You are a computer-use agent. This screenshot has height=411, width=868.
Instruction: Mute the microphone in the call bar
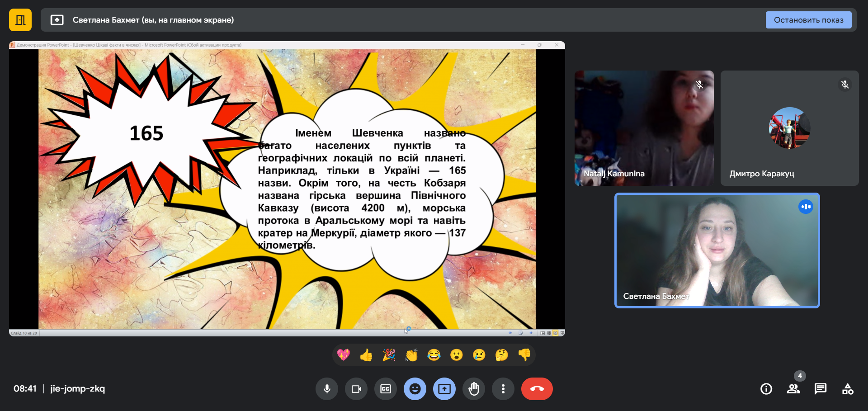pos(327,389)
